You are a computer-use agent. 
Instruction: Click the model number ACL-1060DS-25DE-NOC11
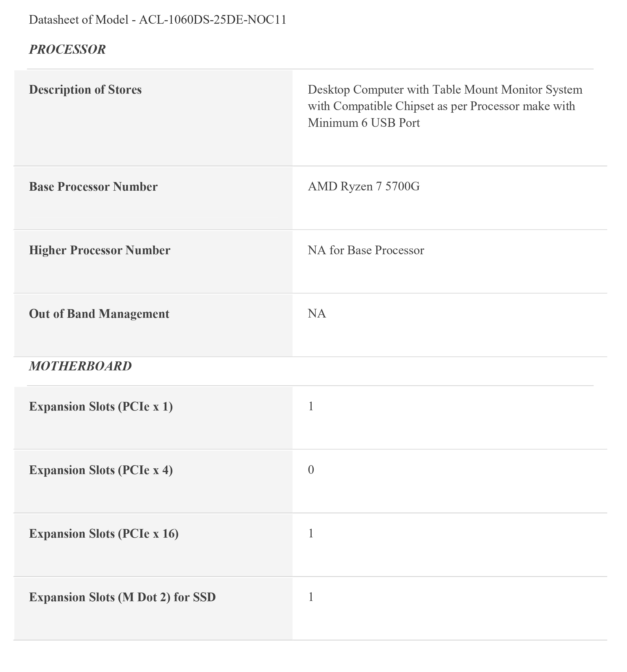[213, 20]
